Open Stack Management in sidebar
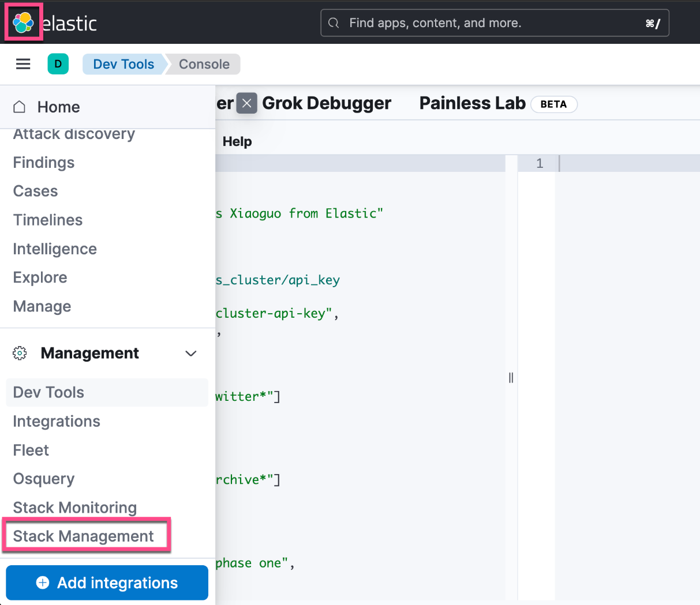 tap(84, 536)
